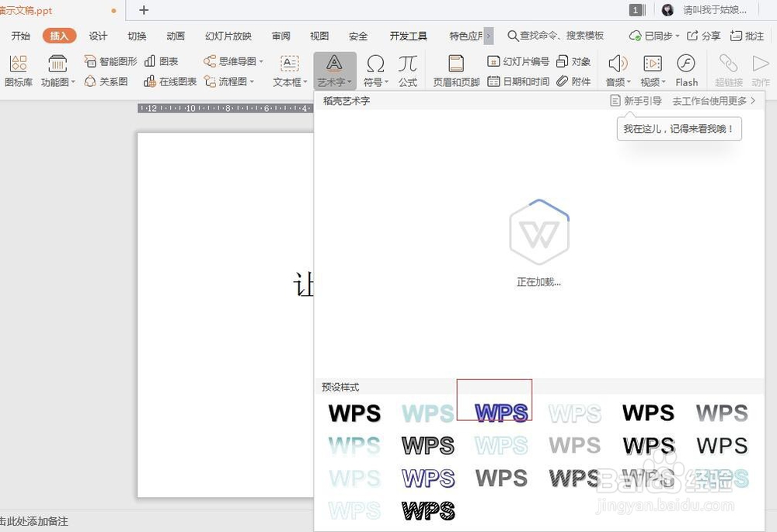Dismiss the tooltip 我在这儿，记得来看我哦
This screenshot has width=777, height=532.
pyautogui.click(x=679, y=129)
